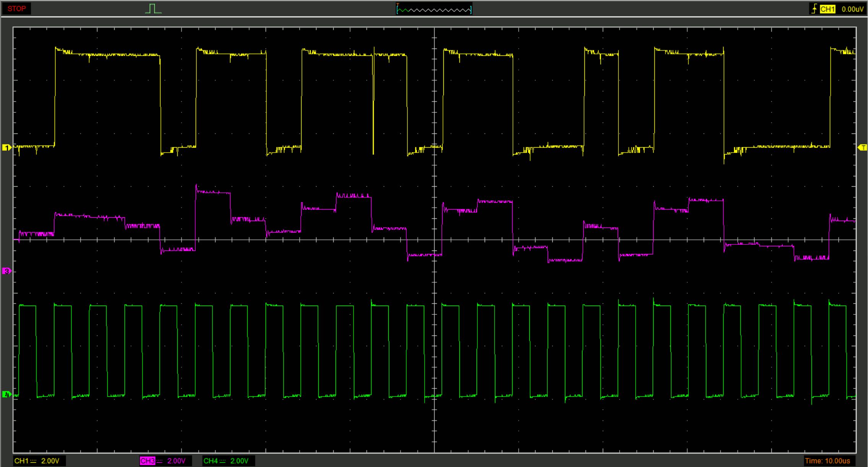Click the waveform memory overview bar

(434, 9)
